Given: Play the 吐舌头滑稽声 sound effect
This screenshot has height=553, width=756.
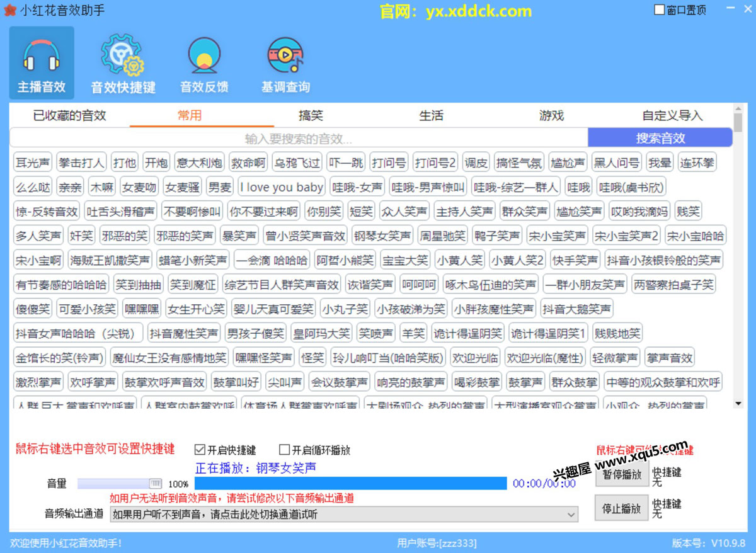Looking at the screenshot, I should point(120,211).
